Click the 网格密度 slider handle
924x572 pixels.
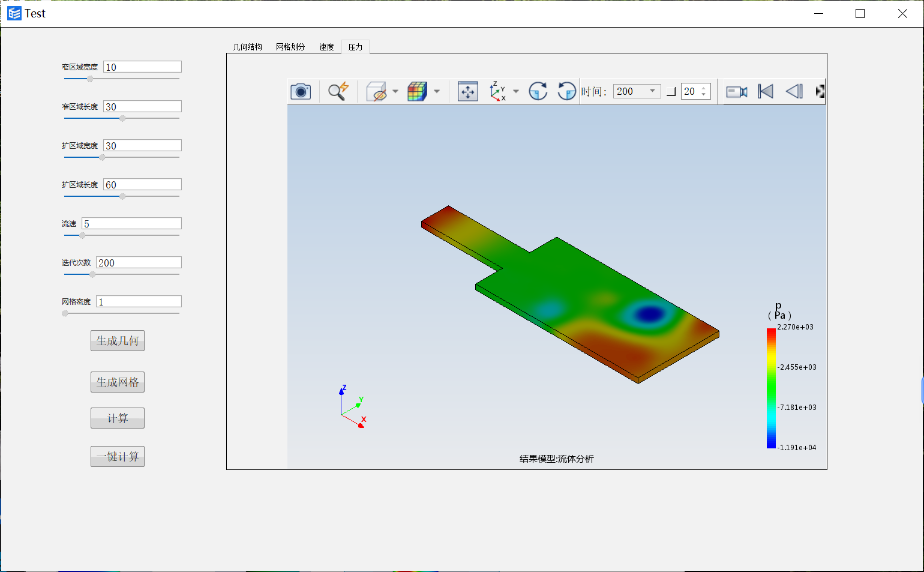[65, 313]
